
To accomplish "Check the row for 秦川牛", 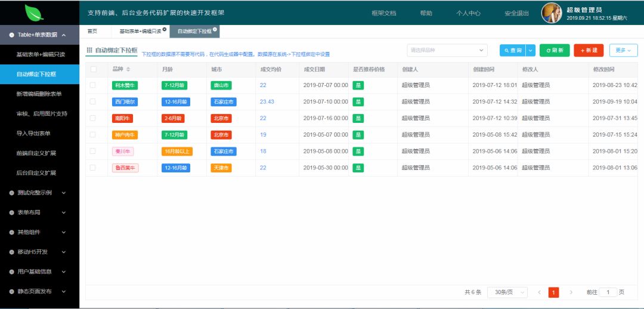I will [x=93, y=151].
